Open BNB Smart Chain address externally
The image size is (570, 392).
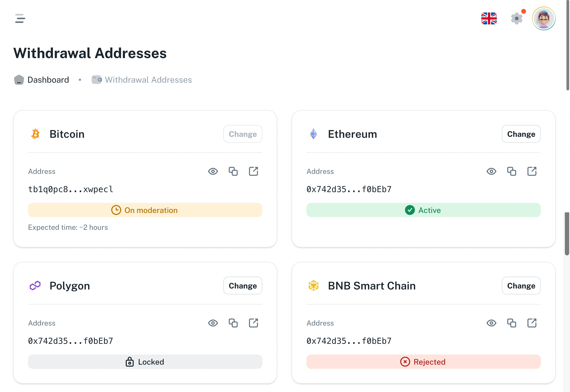(x=532, y=323)
